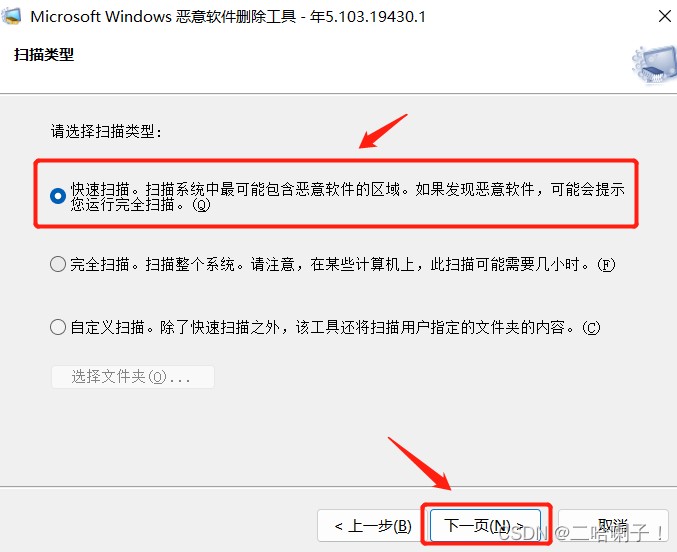Click the (F) accelerator mark after 完全扫描
The height and width of the screenshot is (552, 677).
[606, 264]
